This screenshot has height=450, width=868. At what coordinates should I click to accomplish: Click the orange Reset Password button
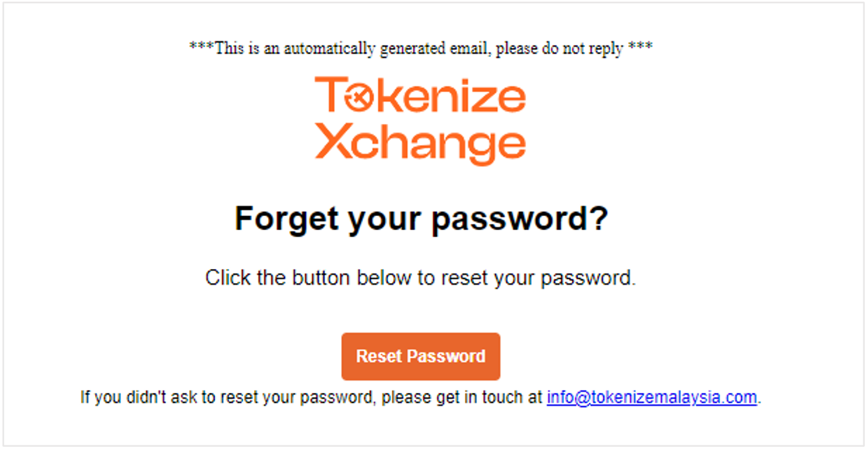[421, 356]
